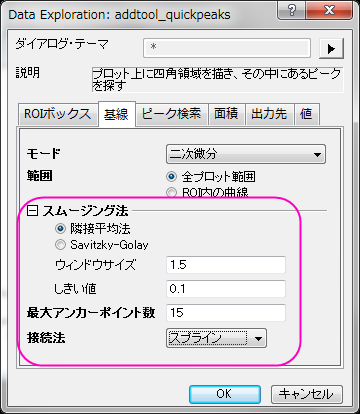Click the ウィンドウサイズ field with 1.5
This screenshot has height=414, width=360.
click(226, 265)
